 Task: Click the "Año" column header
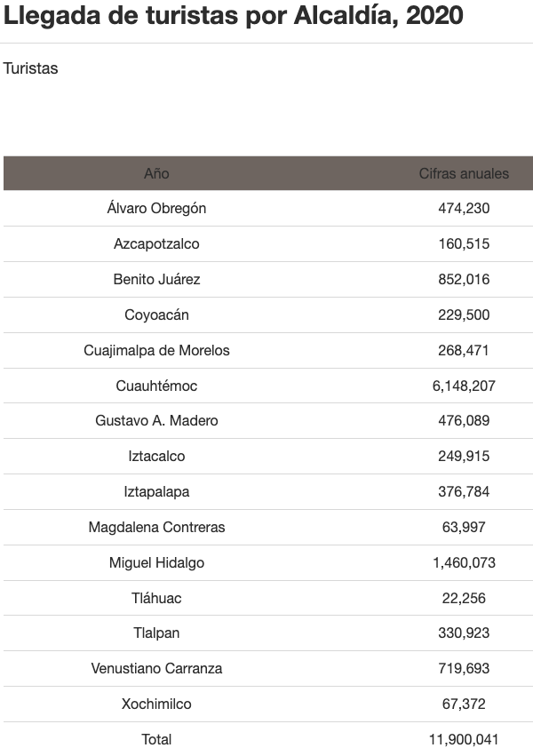pos(156,173)
